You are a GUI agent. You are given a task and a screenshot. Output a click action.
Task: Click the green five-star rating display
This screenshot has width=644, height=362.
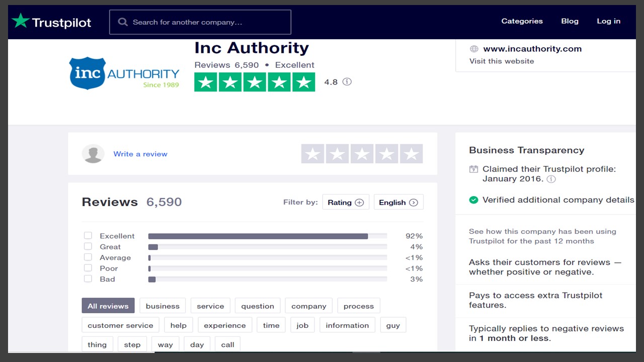point(255,82)
